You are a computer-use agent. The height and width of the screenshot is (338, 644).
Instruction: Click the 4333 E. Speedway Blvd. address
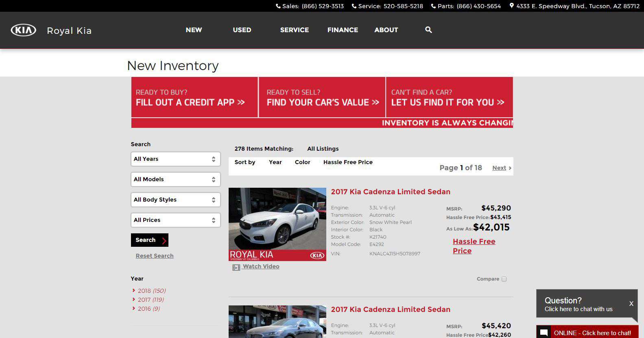point(578,6)
